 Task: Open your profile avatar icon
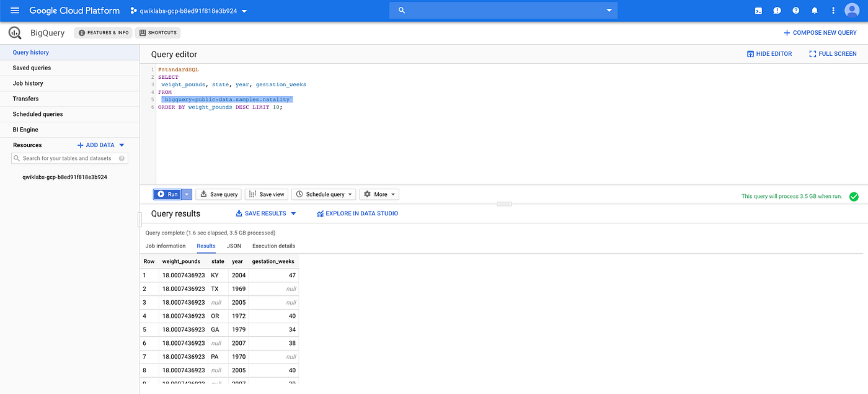pyautogui.click(x=851, y=10)
